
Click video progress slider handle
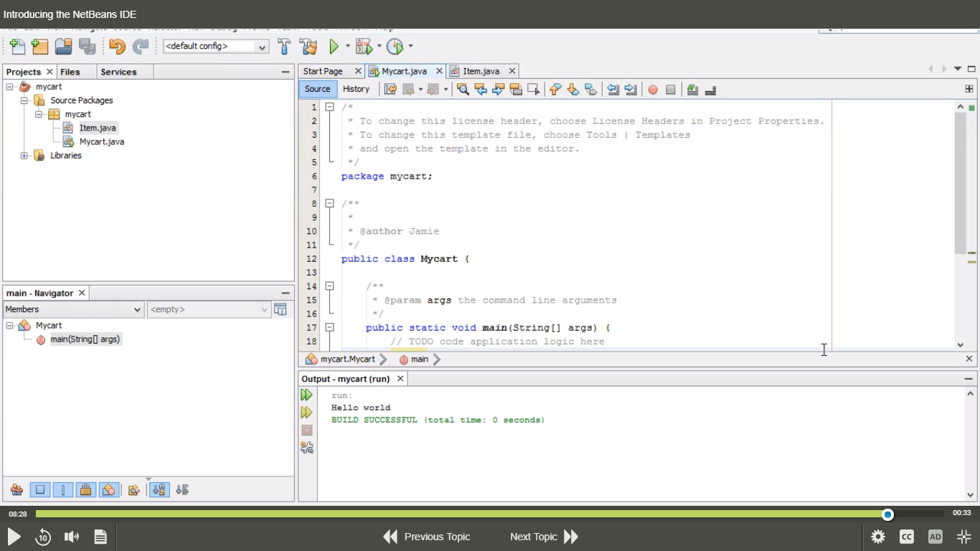click(x=888, y=514)
